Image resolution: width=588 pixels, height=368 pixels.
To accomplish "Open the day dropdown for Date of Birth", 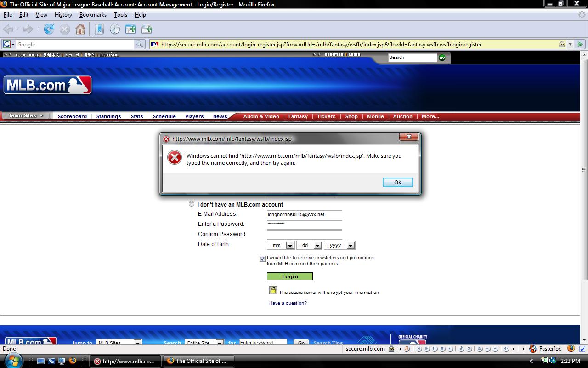I will pos(317,246).
